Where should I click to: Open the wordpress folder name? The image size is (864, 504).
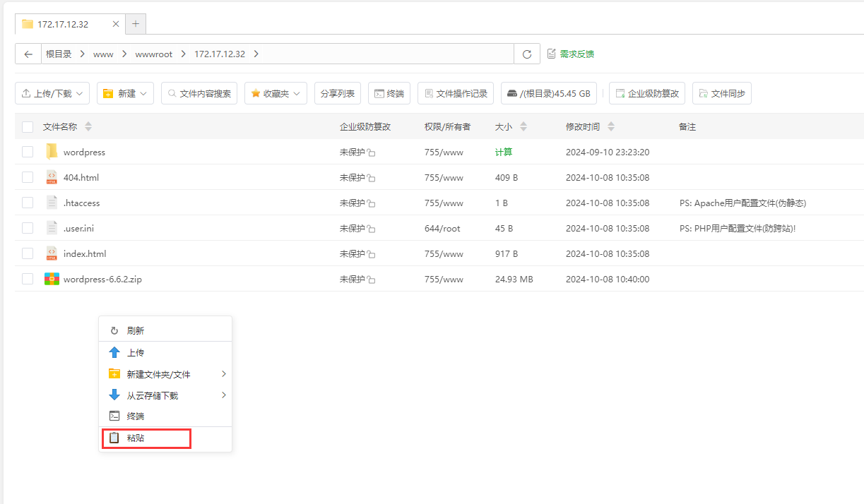(84, 152)
